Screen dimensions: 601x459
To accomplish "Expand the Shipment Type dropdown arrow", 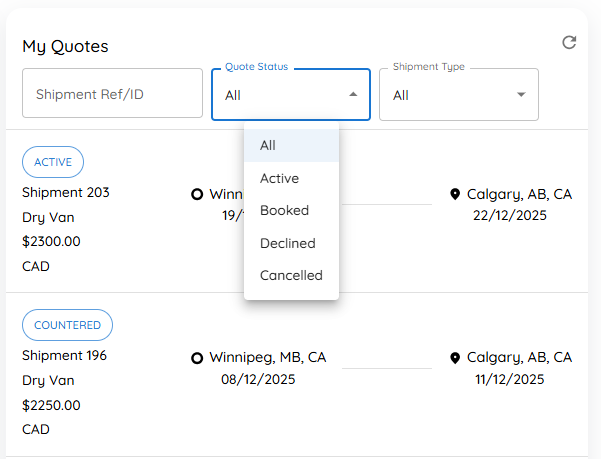I will pyautogui.click(x=521, y=94).
